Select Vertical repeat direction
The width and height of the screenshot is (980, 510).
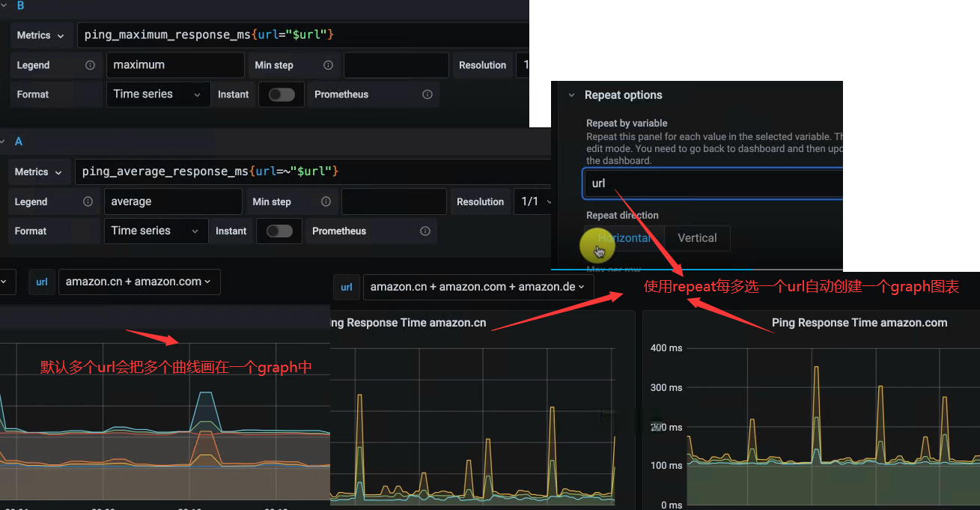tap(697, 238)
